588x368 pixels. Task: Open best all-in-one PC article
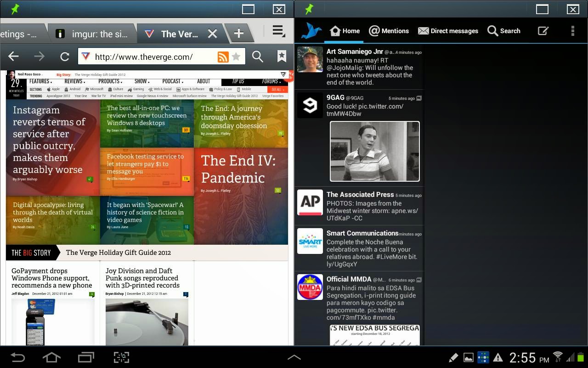point(147,124)
